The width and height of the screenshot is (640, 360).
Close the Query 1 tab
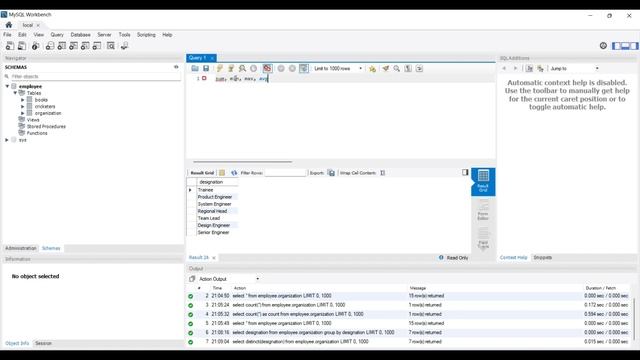(212, 58)
